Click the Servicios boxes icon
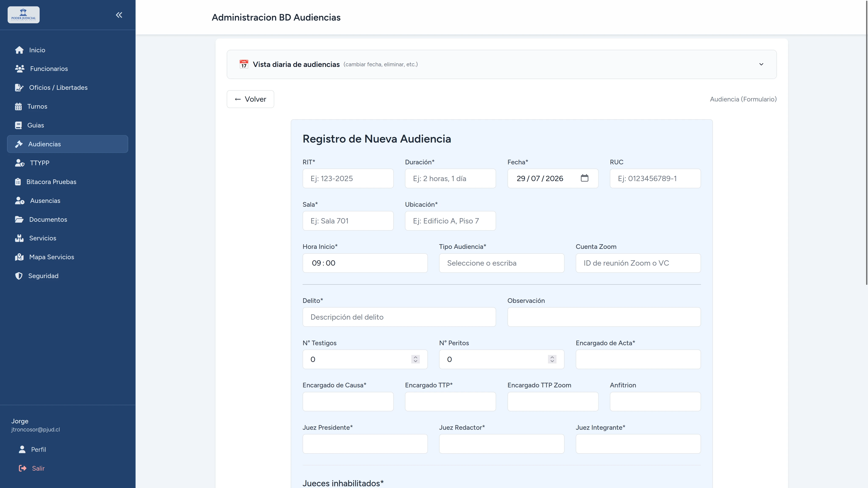Viewport: 868px width, 488px height. point(19,238)
